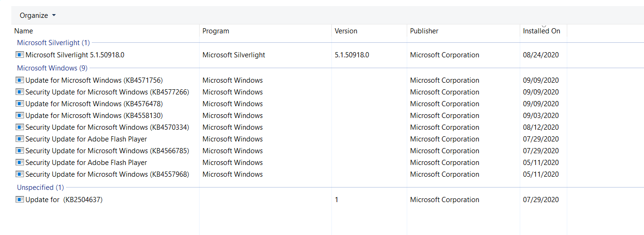Click the 07/29/2020 date of KB2504637

coord(541,200)
